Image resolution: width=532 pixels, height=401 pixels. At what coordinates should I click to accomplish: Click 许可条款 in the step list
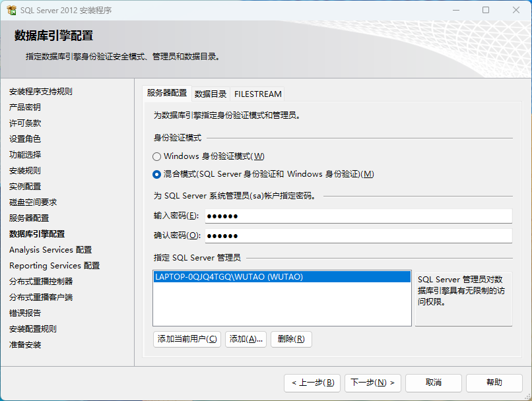point(25,123)
